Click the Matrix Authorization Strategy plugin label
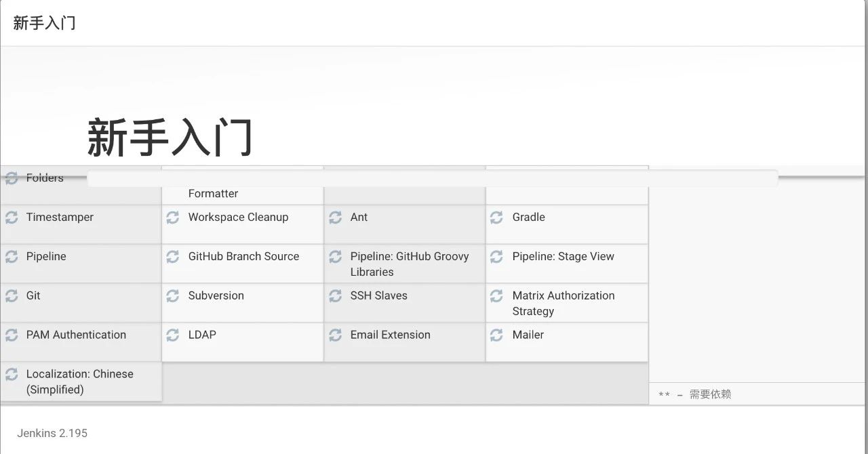Screen dimensions: 868x454 click(x=563, y=304)
